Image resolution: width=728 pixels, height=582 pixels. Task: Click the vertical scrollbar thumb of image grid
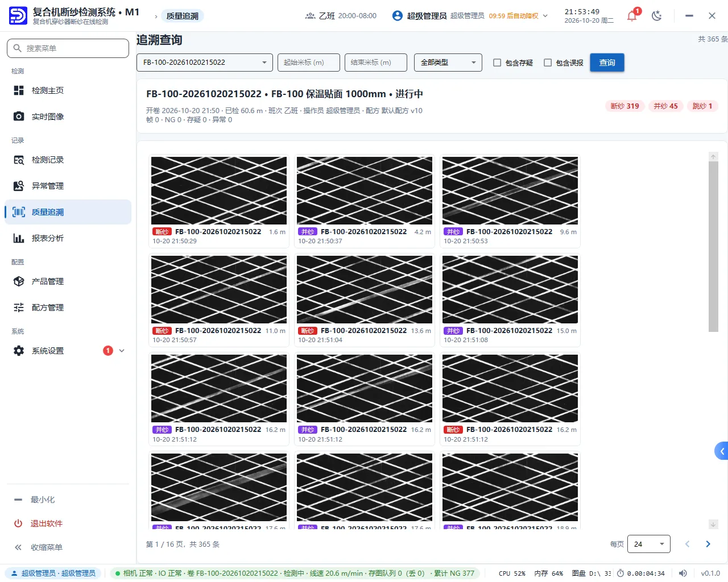coord(713,246)
